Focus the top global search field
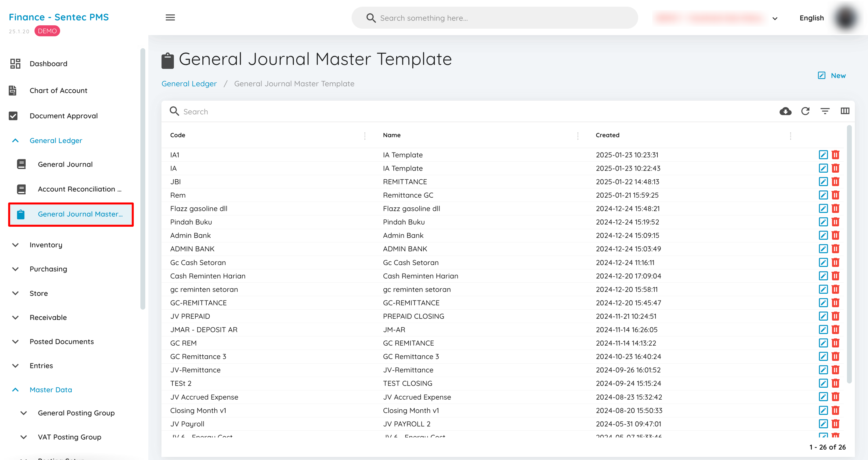 tap(494, 18)
